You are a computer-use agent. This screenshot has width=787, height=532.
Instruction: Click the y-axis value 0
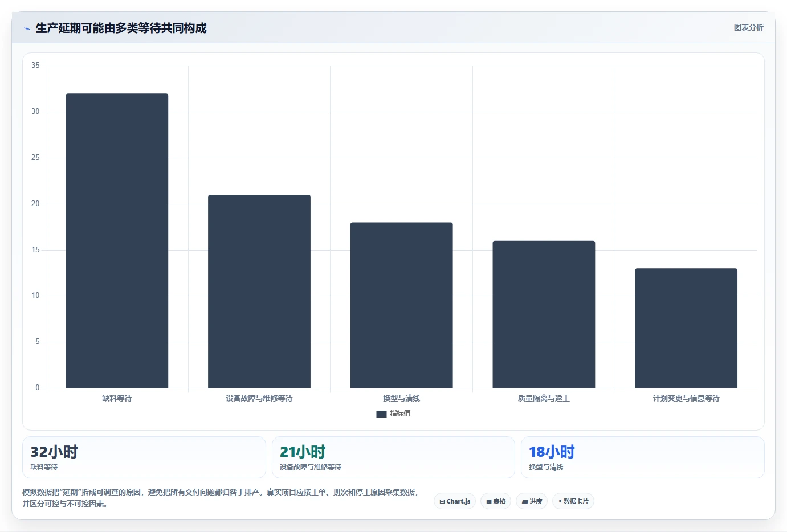tap(38, 388)
